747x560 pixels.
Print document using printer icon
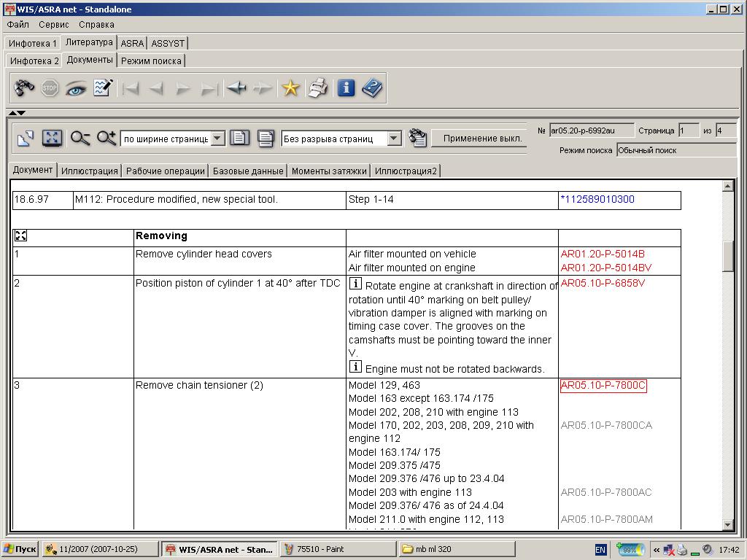pyautogui.click(x=317, y=88)
